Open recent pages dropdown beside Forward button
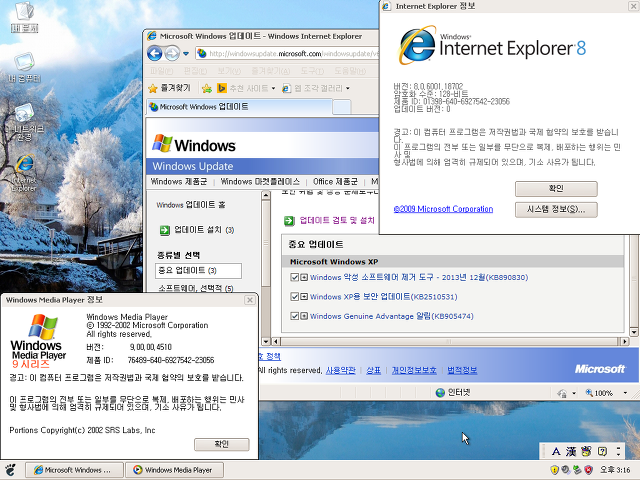 point(186,53)
